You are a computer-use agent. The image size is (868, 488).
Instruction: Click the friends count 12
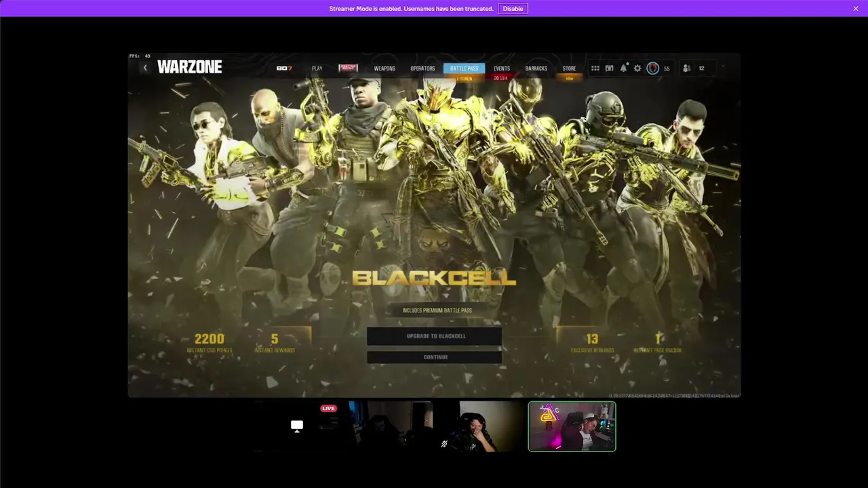coord(701,68)
